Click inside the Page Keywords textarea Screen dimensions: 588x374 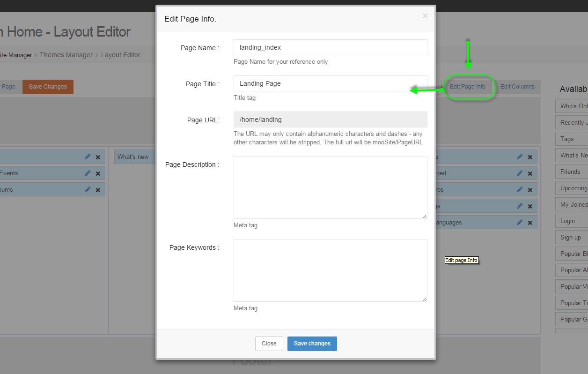click(330, 270)
